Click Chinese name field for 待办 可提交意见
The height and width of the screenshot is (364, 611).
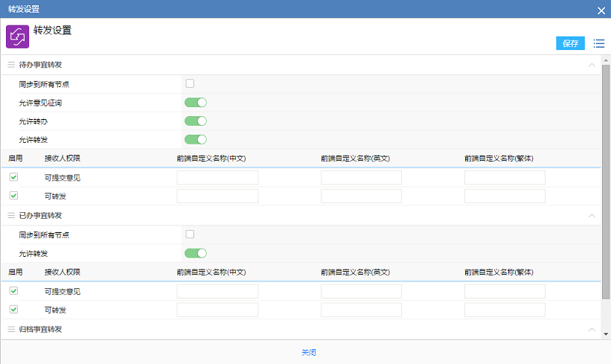(217, 178)
